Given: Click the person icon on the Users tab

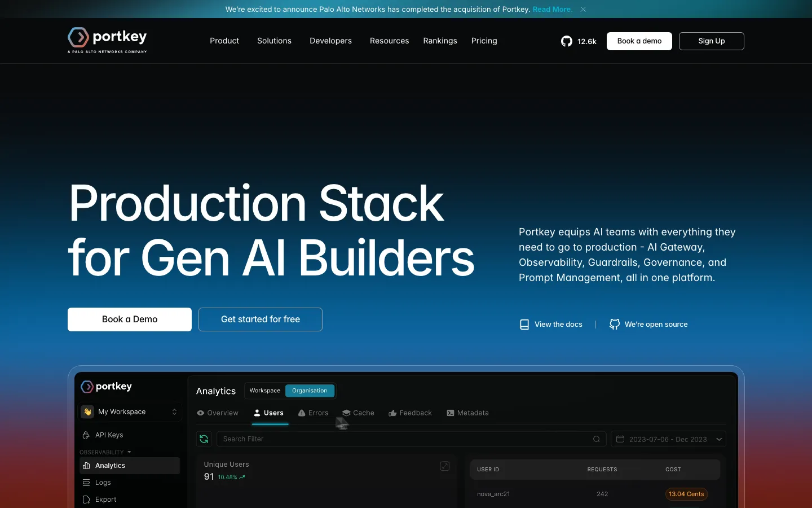Looking at the screenshot, I should click(257, 413).
